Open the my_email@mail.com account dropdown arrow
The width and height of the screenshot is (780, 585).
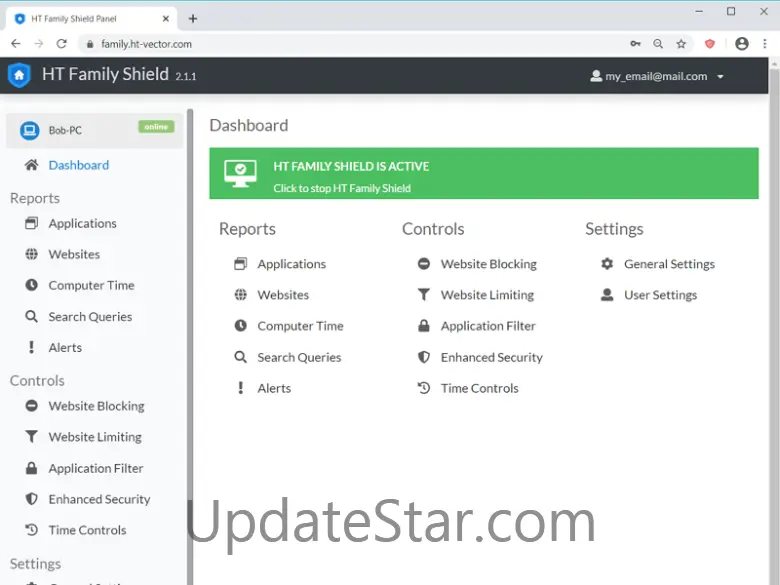pos(720,77)
